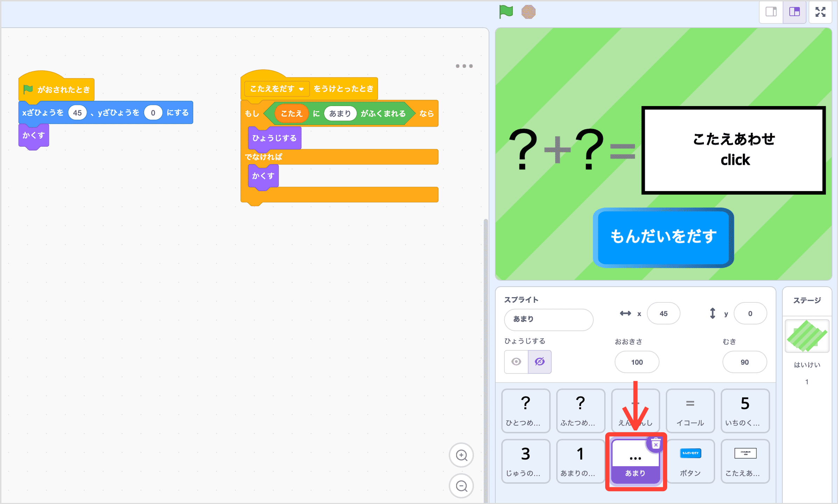838x504 pixels.
Task: Edit the おおきさ size value 100
Action: coord(636,362)
